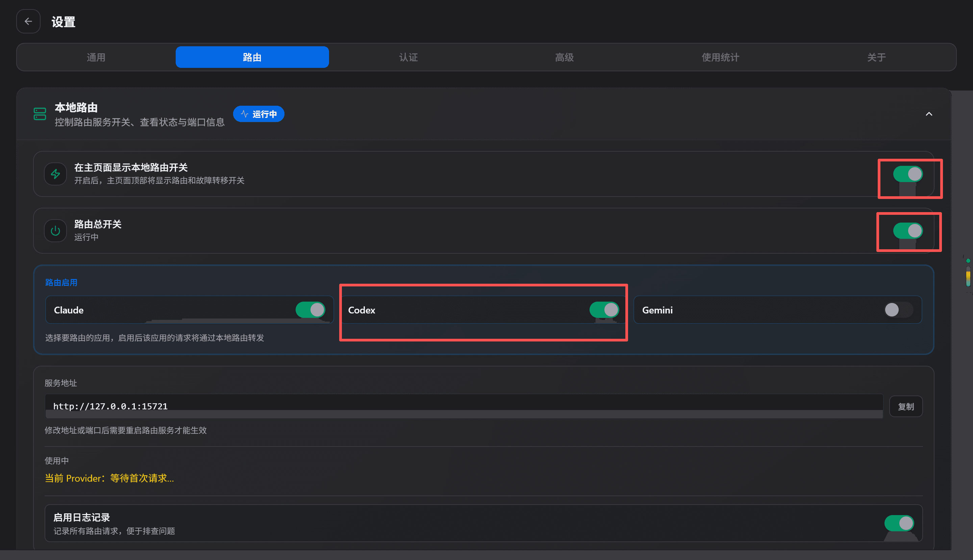Click the 本地路由 section title

click(76, 107)
